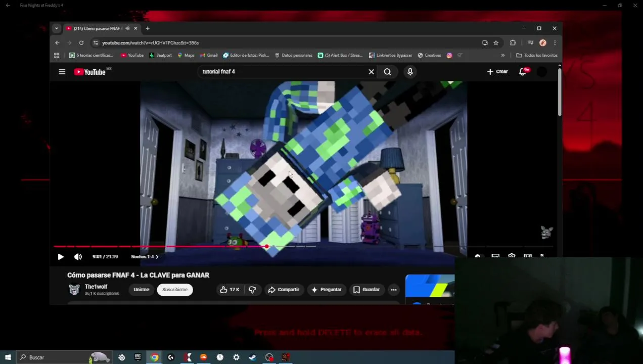The height and width of the screenshot is (364, 643).
Task: Clear the YouTube search field text
Action: pos(371,72)
